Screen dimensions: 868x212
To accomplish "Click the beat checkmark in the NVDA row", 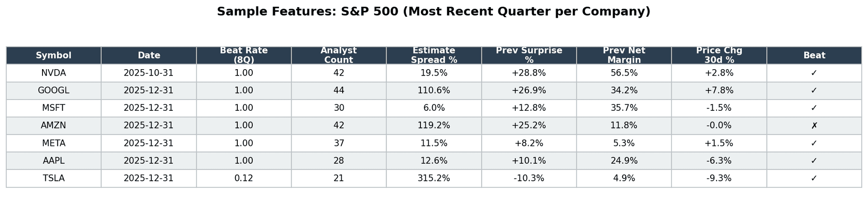I will click(814, 73).
